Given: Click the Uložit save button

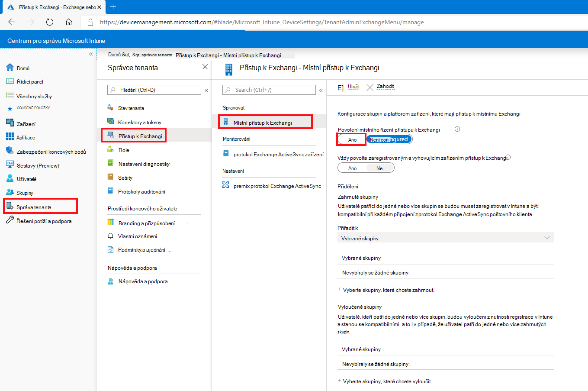Looking at the screenshot, I should pyautogui.click(x=349, y=87).
